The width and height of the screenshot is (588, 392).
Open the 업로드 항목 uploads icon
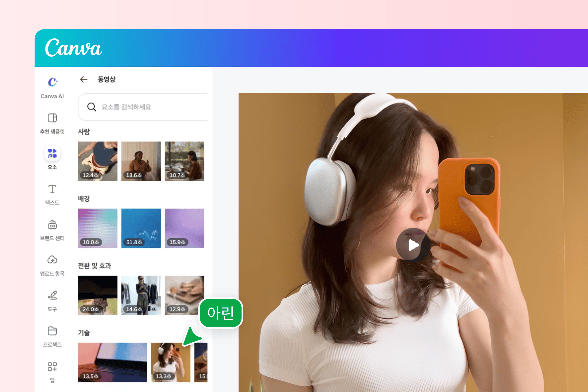[52, 260]
